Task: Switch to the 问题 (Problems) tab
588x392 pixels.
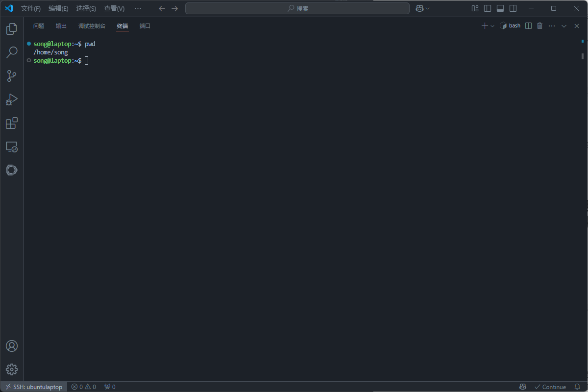Action: [x=39, y=26]
